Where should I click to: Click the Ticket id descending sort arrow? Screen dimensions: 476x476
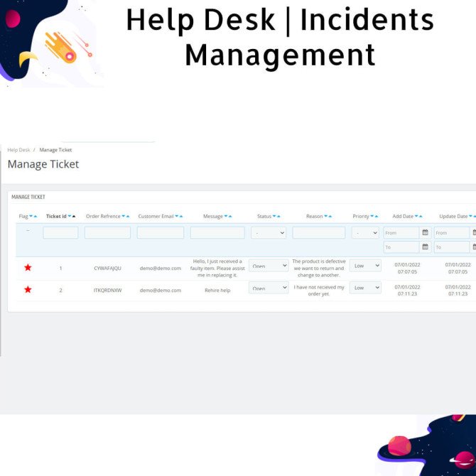click(70, 216)
